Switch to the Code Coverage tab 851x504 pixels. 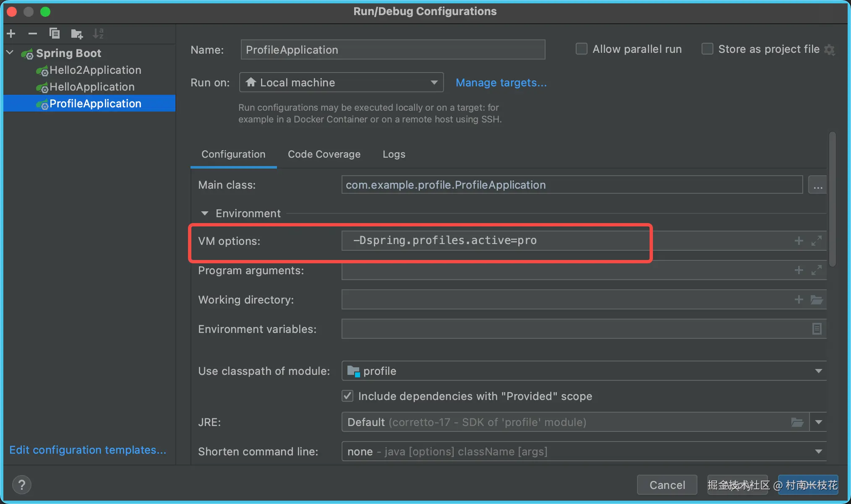tap(324, 154)
